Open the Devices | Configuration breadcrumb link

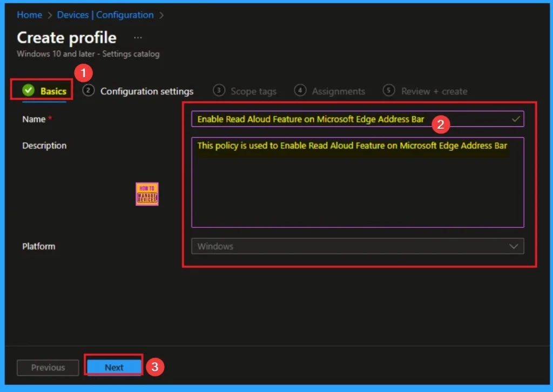[x=105, y=15]
